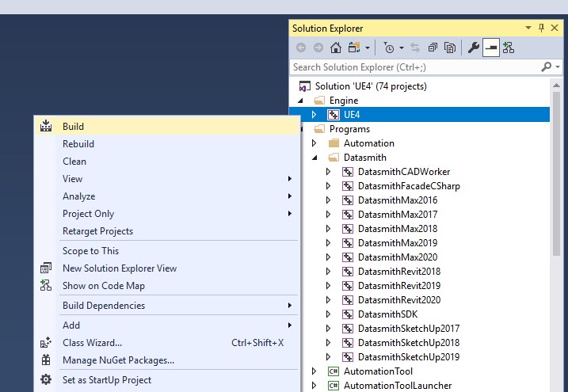Open Pending Changes Filter dropdown arrow

pyautogui.click(x=402, y=48)
